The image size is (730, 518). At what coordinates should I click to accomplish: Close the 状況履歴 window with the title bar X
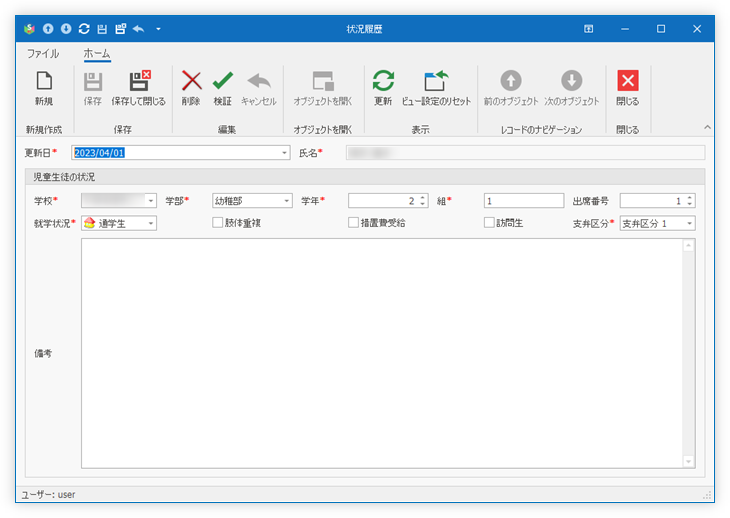(x=697, y=29)
